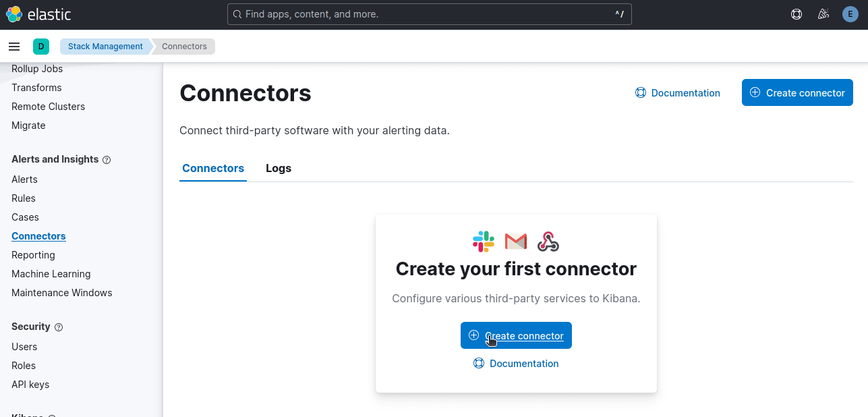This screenshot has width=868, height=417.
Task: Open Rules in sidebar
Action: pyautogui.click(x=24, y=198)
